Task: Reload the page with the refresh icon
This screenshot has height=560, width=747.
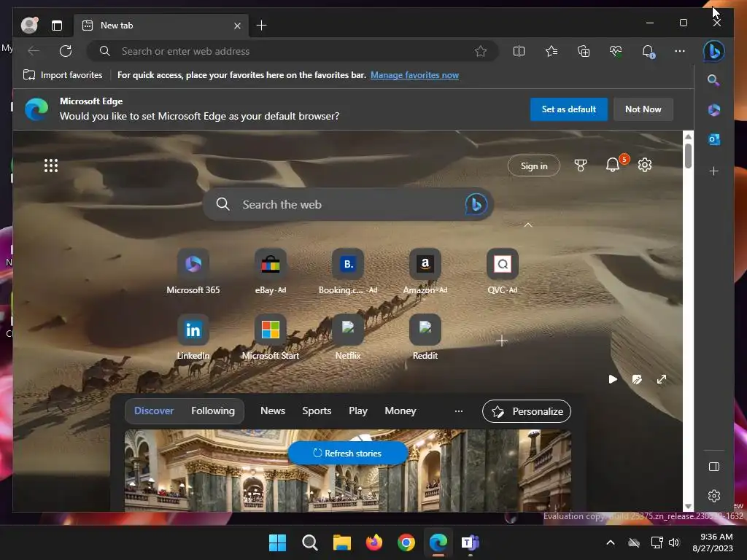Action: pos(66,51)
